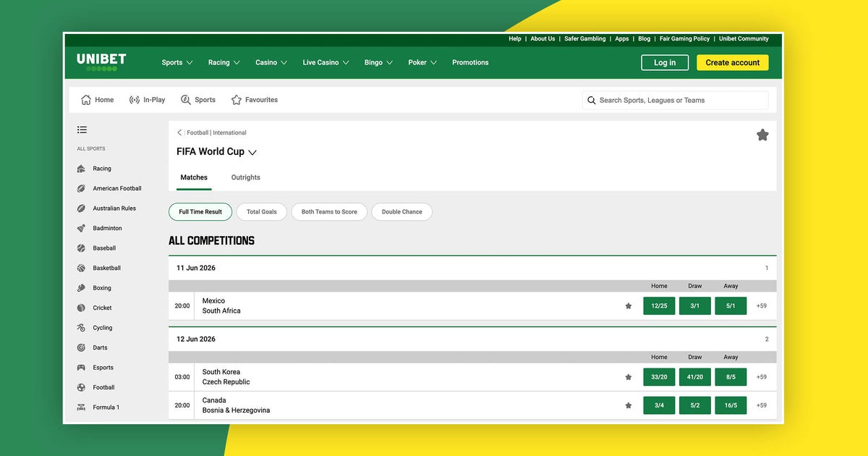Click the Football ball icon in the sidebar
The image size is (868, 456).
click(81, 387)
